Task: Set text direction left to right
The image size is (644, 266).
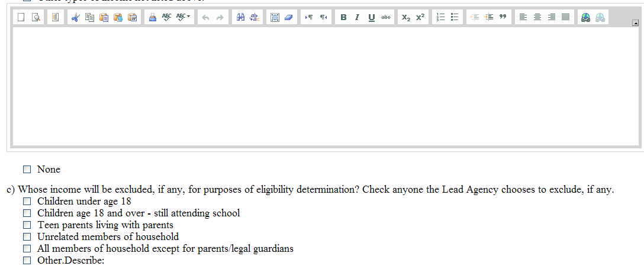Action: [309, 17]
